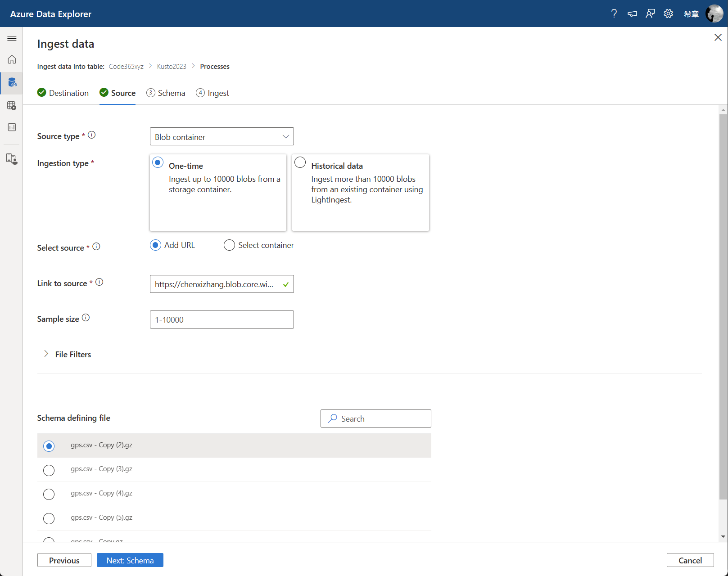Open the feedback icon in header
The height and width of the screenshot is (576, 728).
coord(651,13)
